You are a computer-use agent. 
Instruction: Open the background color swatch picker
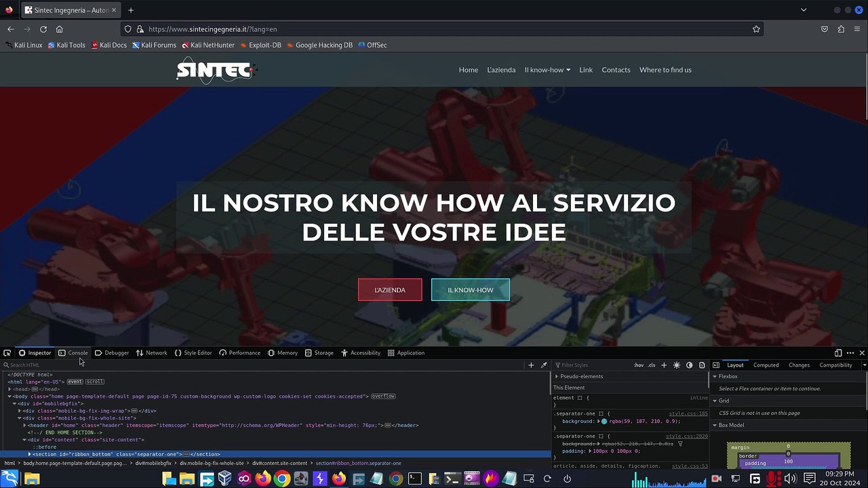coord(604,422)
